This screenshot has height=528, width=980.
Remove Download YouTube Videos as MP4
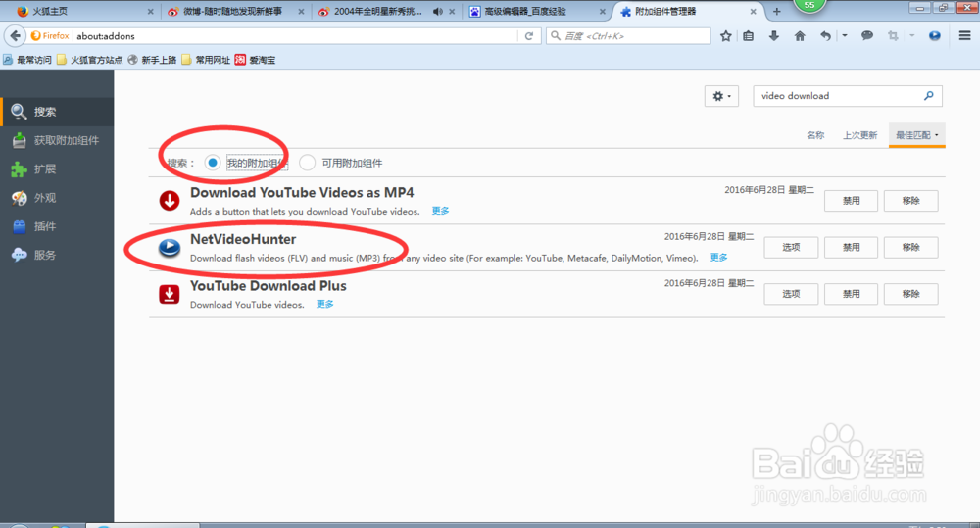[910, 201]
